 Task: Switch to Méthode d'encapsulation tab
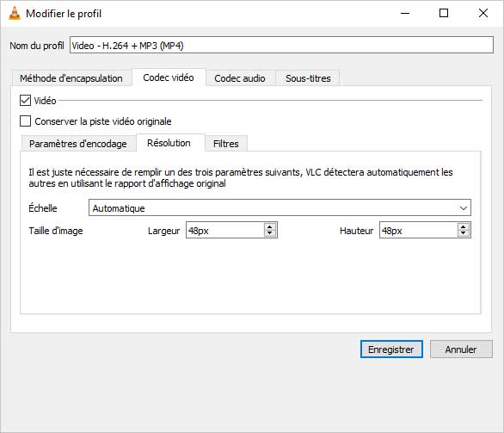(x=71, y=78)
